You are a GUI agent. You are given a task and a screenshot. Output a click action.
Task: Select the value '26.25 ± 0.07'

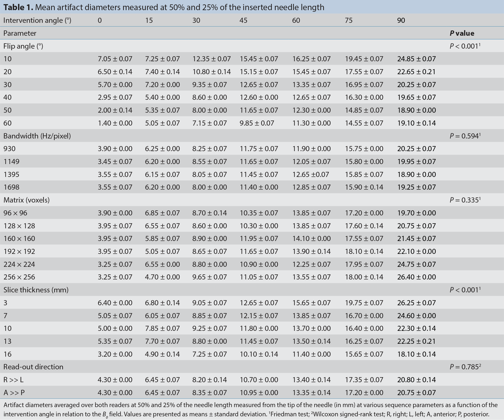416,303
